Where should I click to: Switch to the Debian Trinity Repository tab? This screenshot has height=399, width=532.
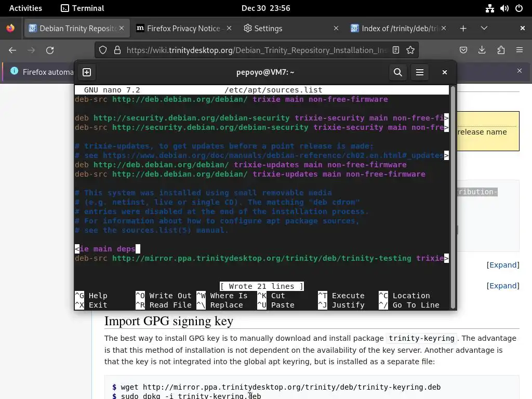point(76,29)
